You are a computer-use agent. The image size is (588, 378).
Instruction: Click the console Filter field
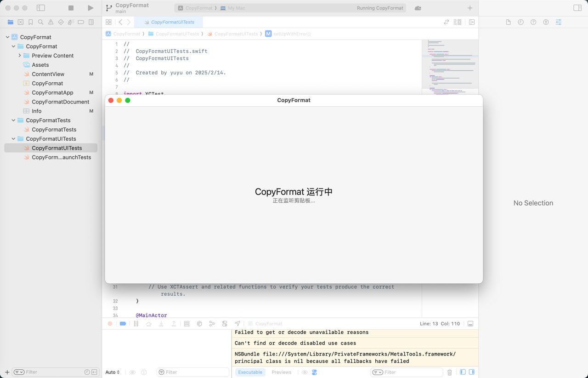click(407, 372)
